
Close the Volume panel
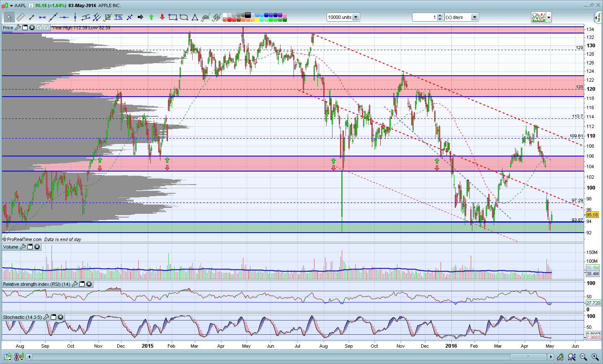tap(37, 247)
